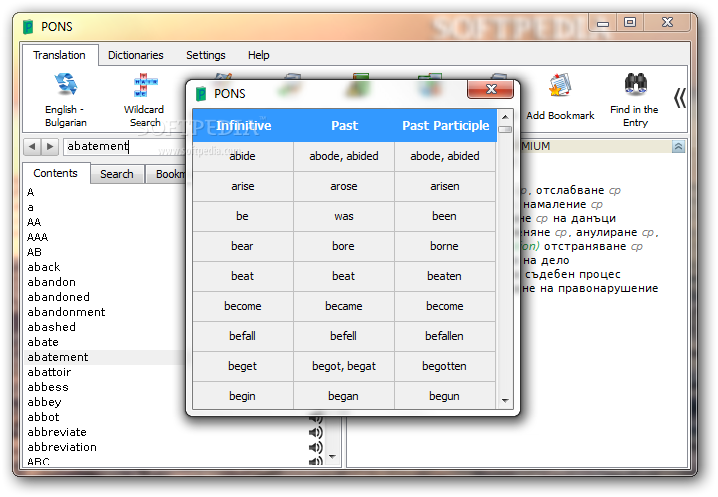This screenshot has height=497, width=718.
Task: Select highlighted 'abatement' list entry
Action: (x=105, y=357)
